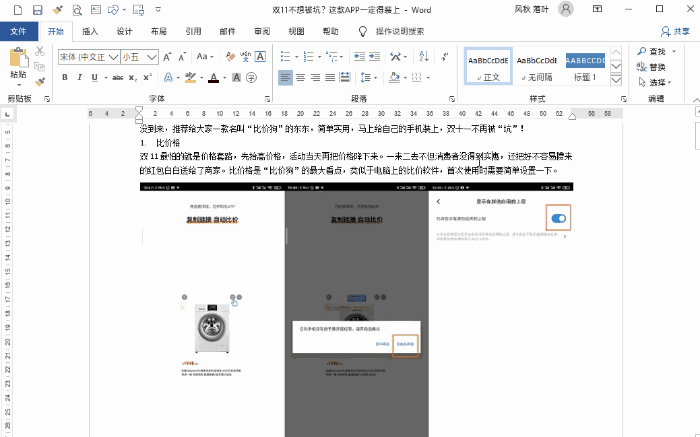700x437 pixels.
Task: Apply the 无间隔 No Spacing style
Action: 537,66
